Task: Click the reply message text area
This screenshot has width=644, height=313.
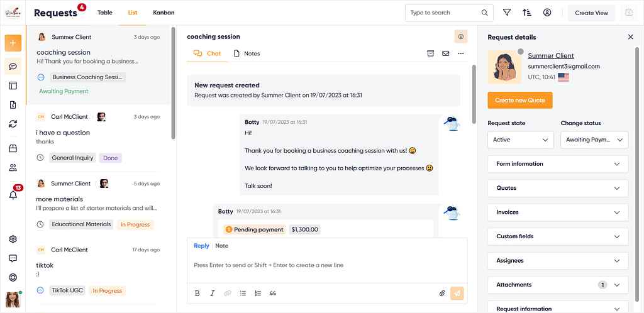Action: 327,265
